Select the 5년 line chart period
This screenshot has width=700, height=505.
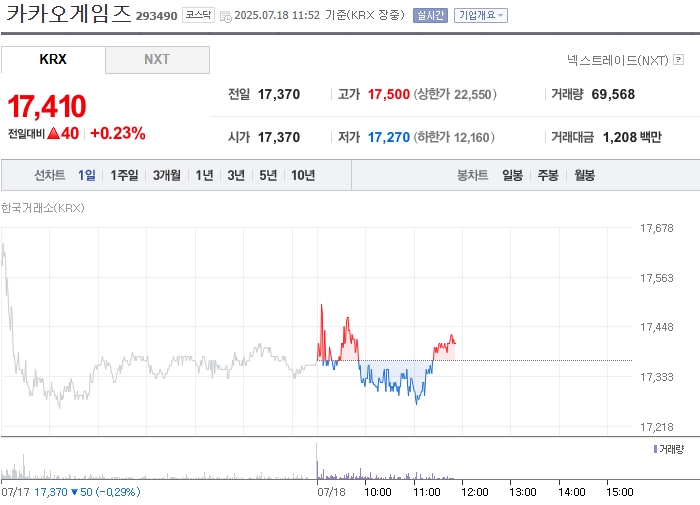pyautogui.click(x=268, y=175)
